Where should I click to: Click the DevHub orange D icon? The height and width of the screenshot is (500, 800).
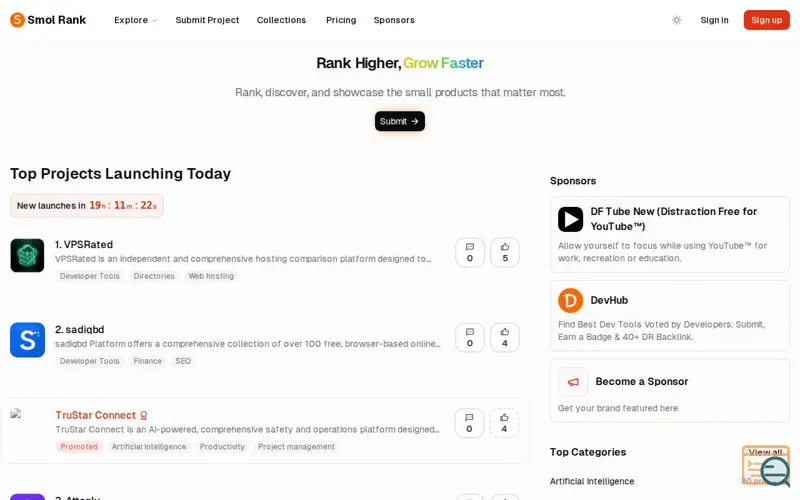click(570, 301)
